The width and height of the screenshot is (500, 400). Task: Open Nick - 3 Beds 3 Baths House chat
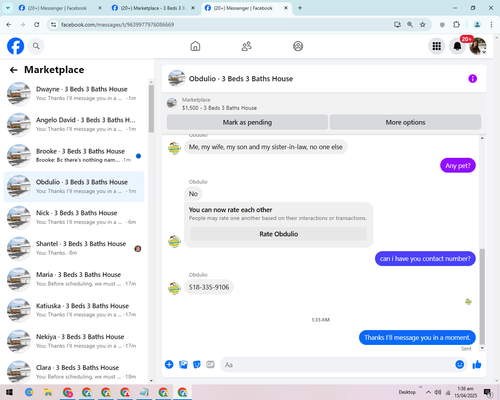click(74, 218)
